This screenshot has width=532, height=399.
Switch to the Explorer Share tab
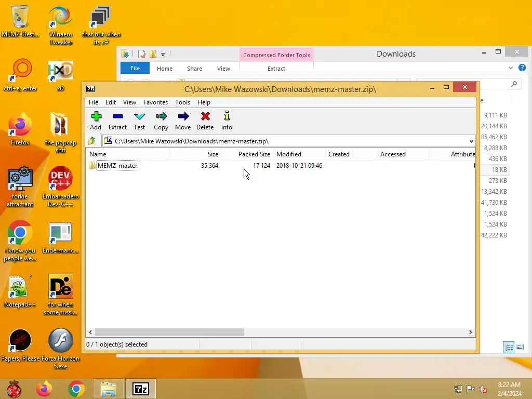pyautogui.click(x=194, y=68)
